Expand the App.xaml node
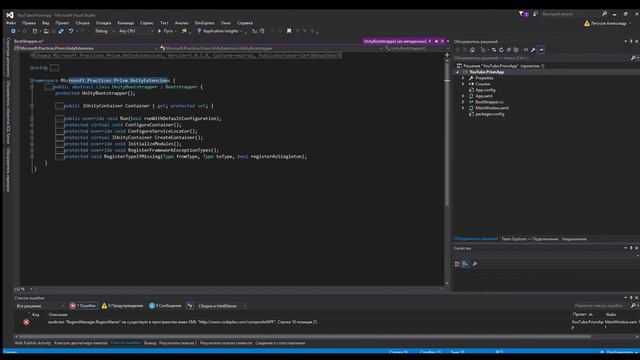Image resolution: width=640 pixels, height=360 pixels. pyautogui.click(x=463, y=96)
